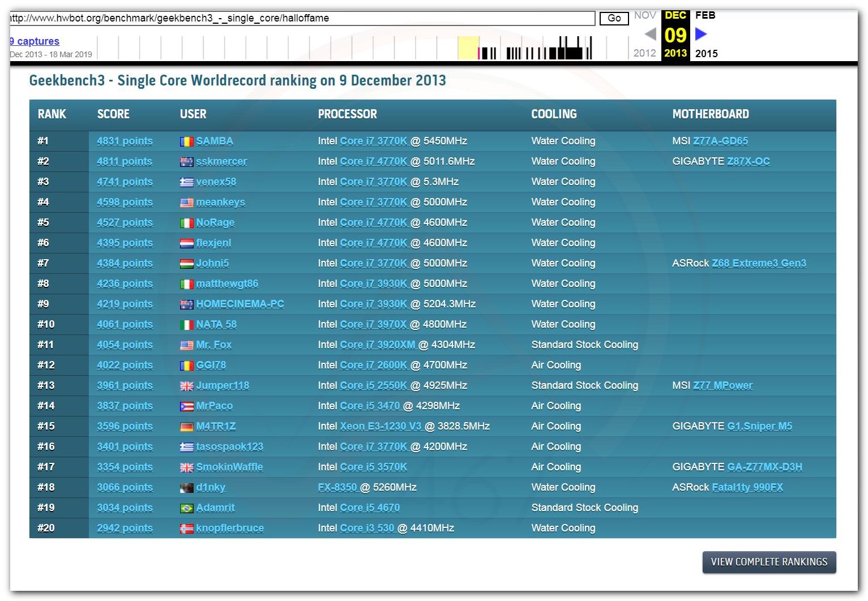Open Core i5 3570K processor link
868x601 pixels.
(x=374, y=467)
